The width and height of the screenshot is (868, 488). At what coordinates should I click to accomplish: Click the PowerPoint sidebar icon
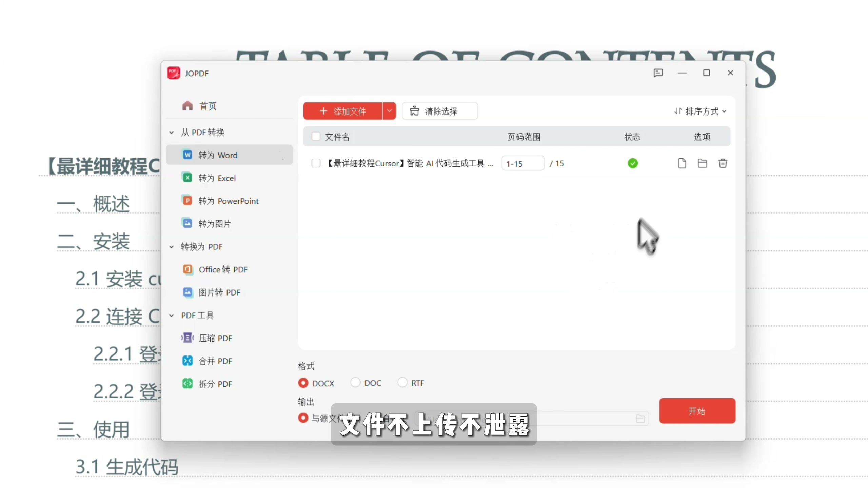click(188, 201)
